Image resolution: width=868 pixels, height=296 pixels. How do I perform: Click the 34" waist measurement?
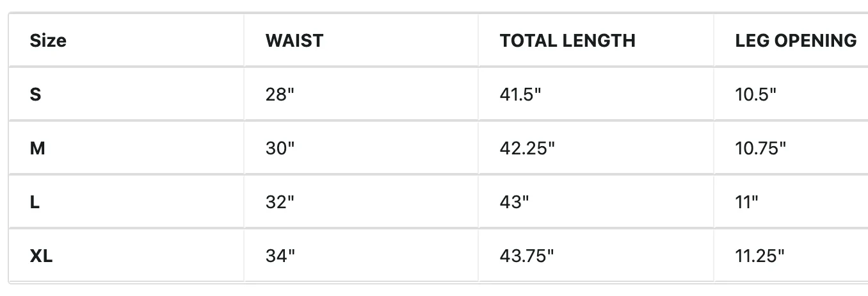[280, 256]
